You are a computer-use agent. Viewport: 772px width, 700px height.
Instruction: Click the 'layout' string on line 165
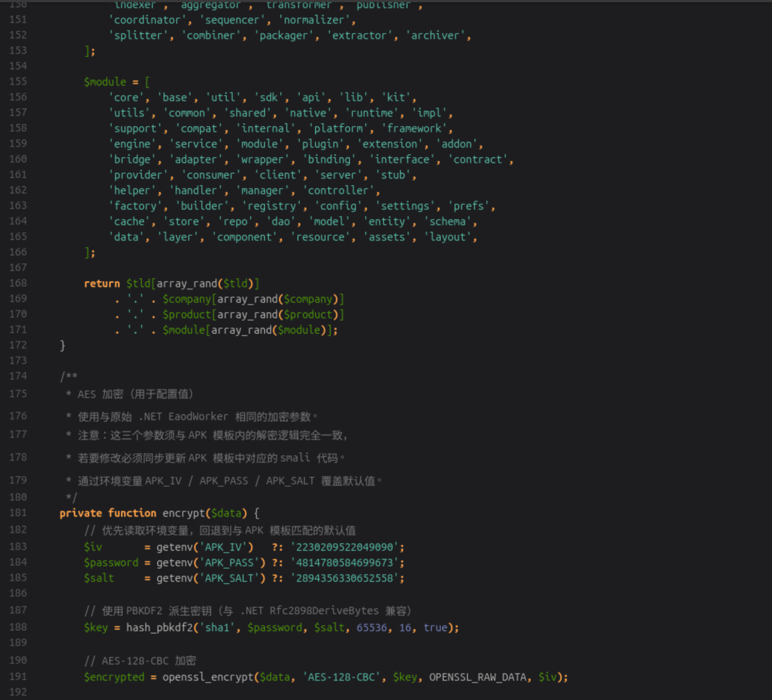[448, 237]
